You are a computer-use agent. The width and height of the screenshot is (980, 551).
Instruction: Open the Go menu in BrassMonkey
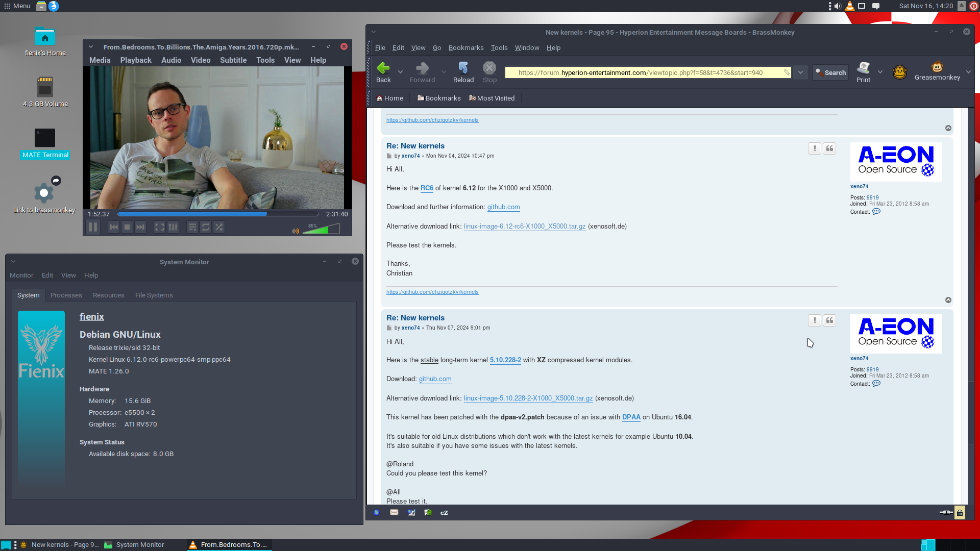click(437, 48)
